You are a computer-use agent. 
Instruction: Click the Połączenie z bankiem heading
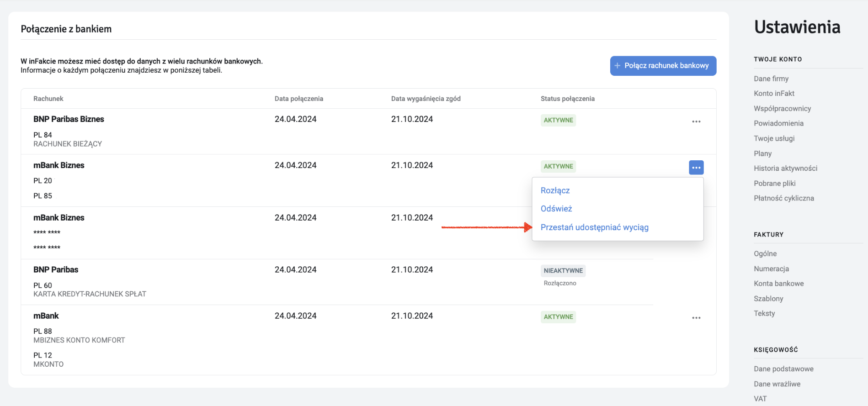66,29
